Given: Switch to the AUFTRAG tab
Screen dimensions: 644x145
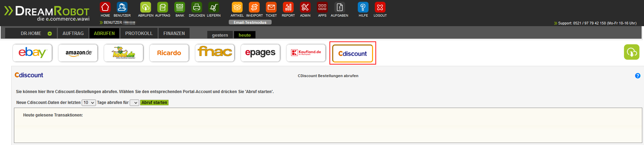Looking at the screenshot, I should click(73, 33).
